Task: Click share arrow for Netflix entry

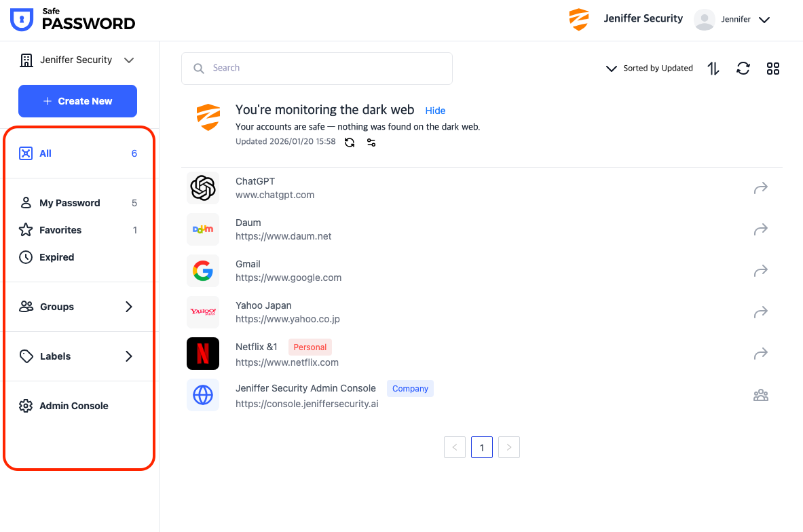Action: coord(761,354)
